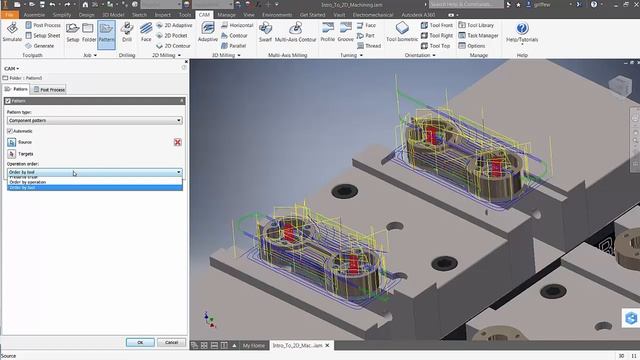Collapse the Pattern section header

182,100
